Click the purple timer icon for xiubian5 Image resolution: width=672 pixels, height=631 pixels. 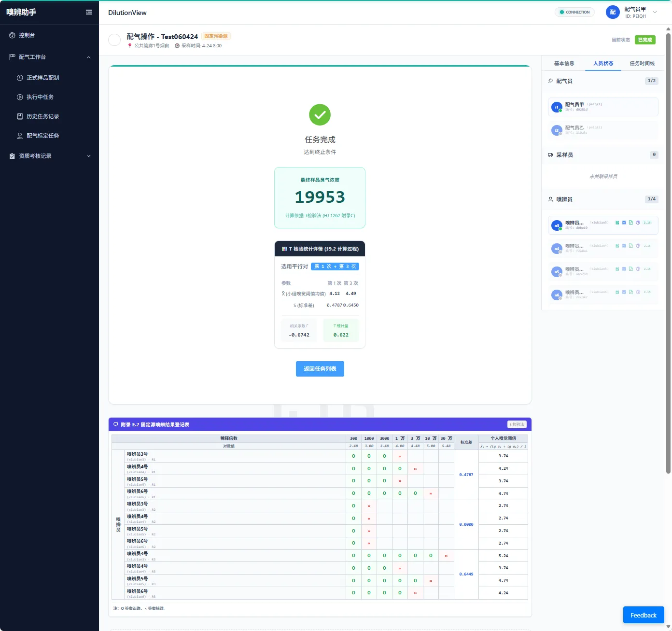coord(638,269)
